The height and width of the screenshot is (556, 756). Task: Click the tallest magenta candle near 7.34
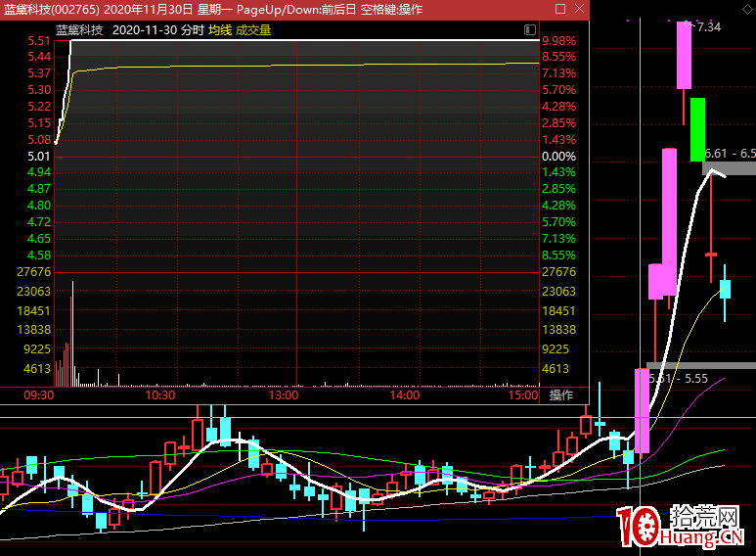(685, 56)
